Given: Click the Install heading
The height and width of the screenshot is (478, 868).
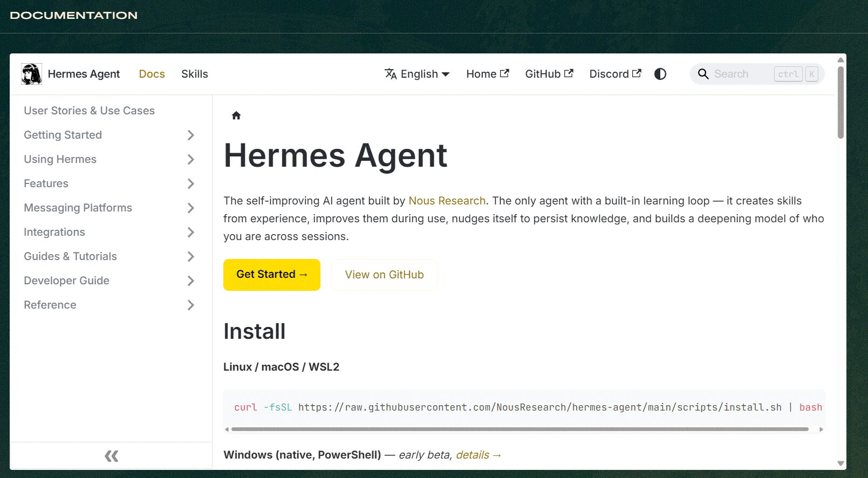Looking at the screenshot, I should [x=254, y=331].
